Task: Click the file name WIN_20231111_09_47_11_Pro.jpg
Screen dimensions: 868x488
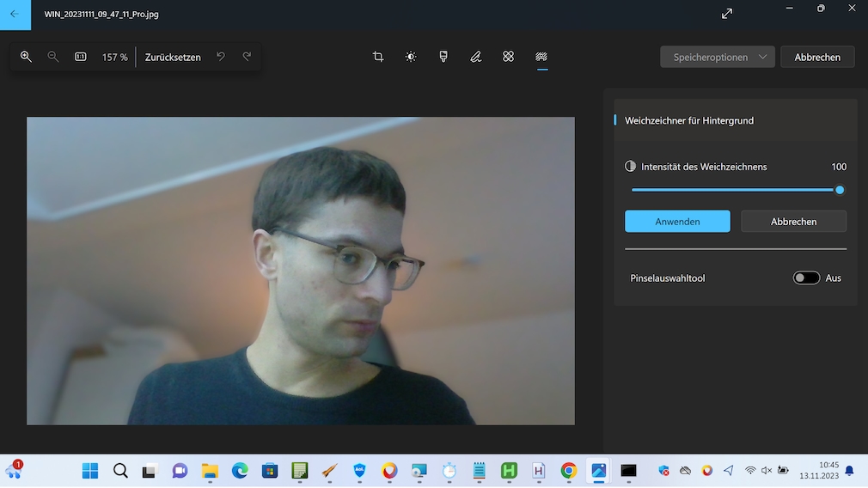Action: point(101,15)
